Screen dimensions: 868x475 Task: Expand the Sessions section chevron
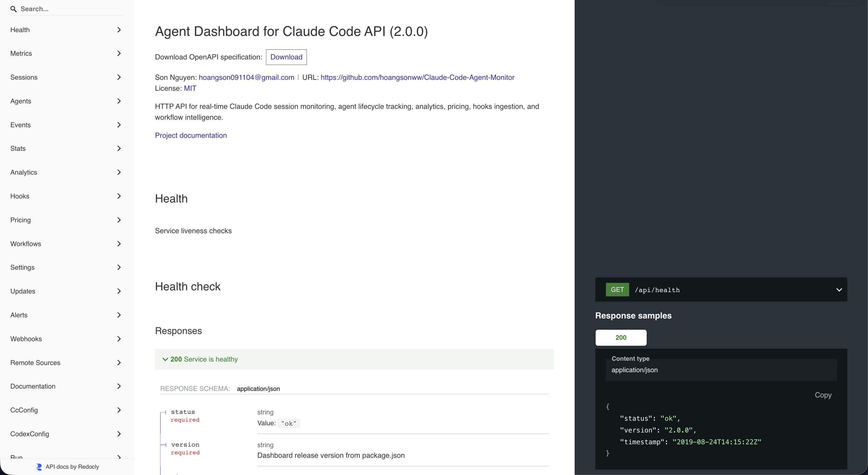coord(119,77)
